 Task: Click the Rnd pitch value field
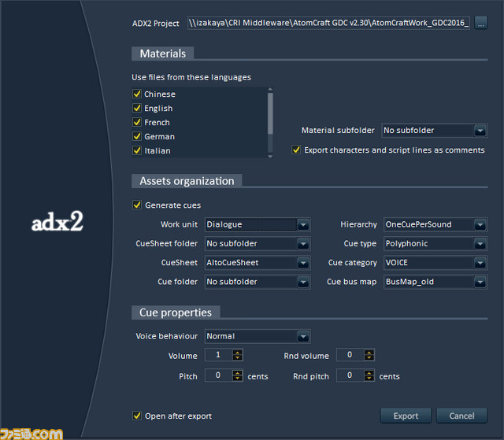coord(350,375)
